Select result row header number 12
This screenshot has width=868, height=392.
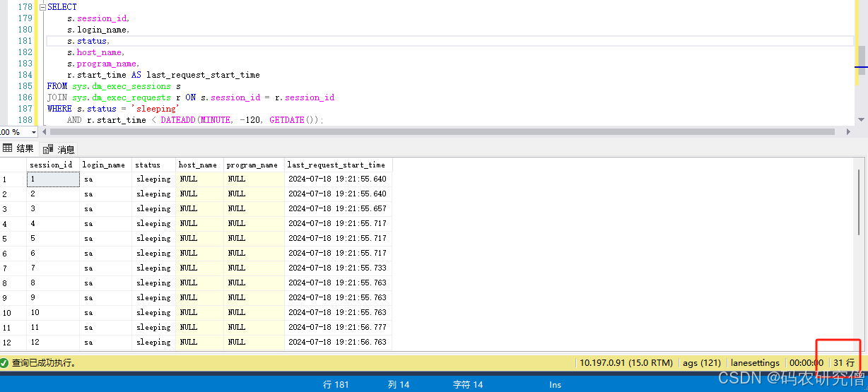13,343
